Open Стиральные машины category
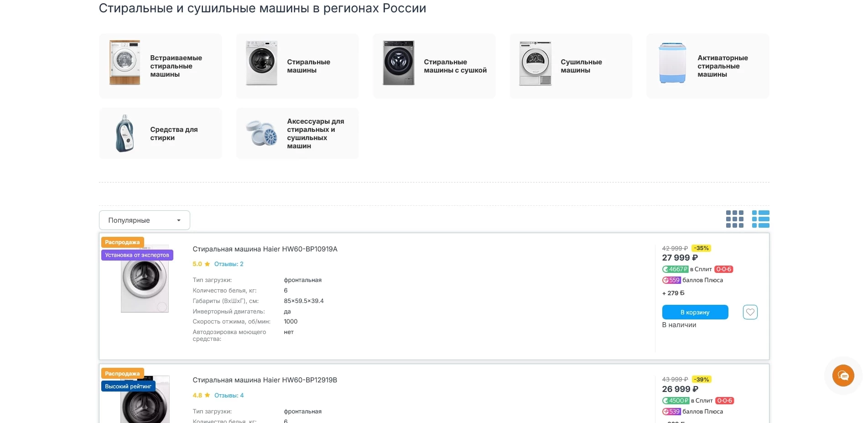 [x=308, y=66]
